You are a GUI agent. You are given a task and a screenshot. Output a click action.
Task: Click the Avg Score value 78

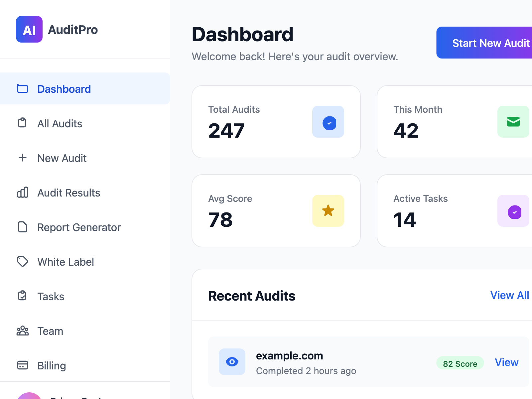coord(220,220)
